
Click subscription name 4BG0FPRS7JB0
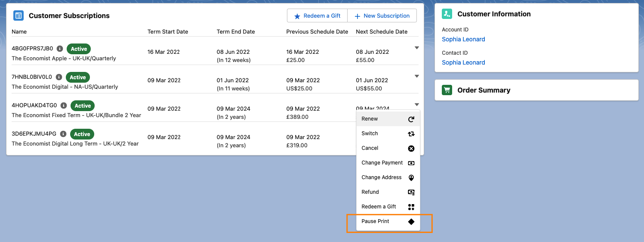pyautogui.click(x=32, y=49)
